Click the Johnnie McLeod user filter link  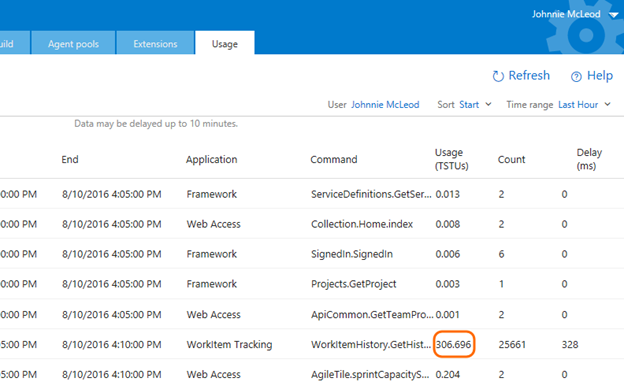pos(385,105)
